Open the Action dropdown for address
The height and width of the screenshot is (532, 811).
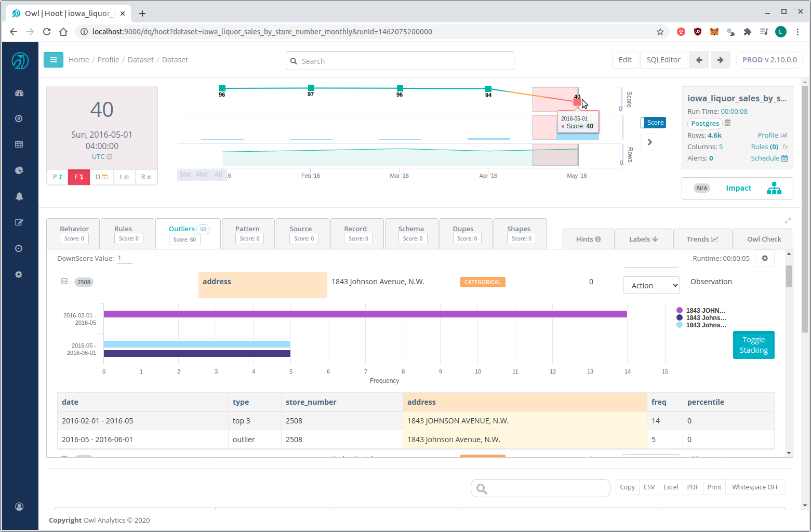pos(651,285)
